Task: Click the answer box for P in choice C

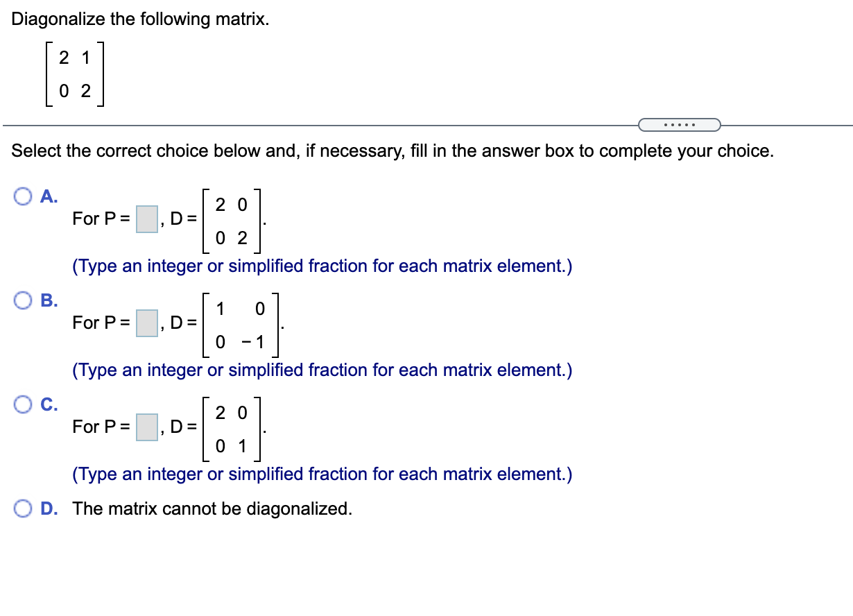Action: point(146,427)
